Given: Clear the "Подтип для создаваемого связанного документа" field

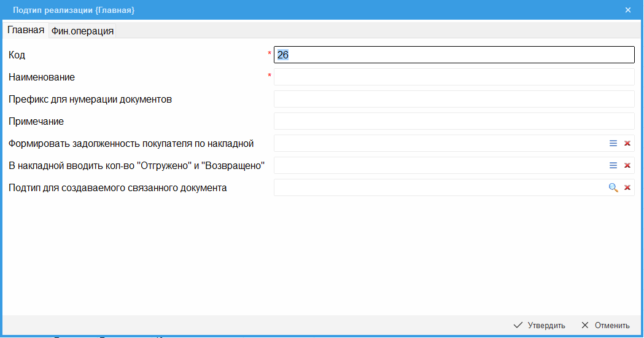Looking at the screenshot, I should tap(627, 187).
